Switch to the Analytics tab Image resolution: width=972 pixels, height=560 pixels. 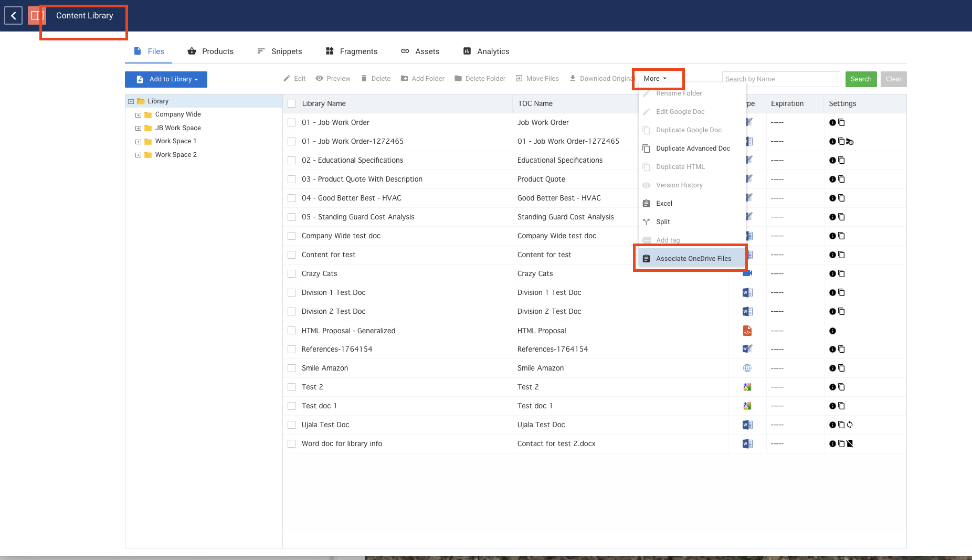pyautogui.click(x=492, y=51)
